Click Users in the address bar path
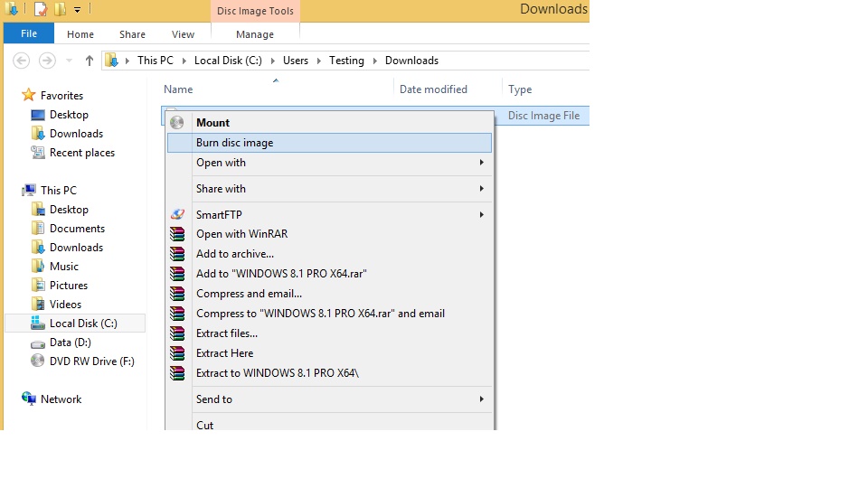Viewport: 868px width, 488px height. pyautogui.click(x=296, y=61)
